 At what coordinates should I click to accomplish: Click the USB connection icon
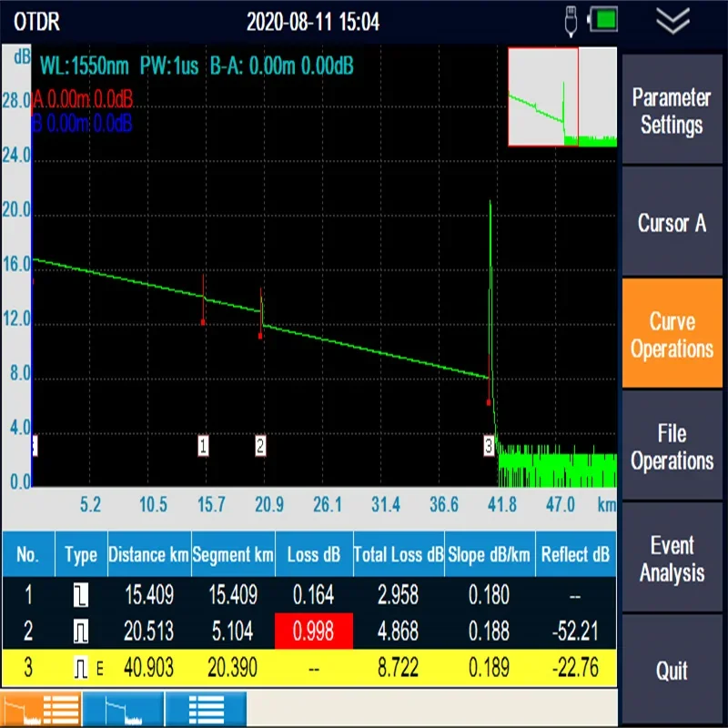(x=571, y=21)
